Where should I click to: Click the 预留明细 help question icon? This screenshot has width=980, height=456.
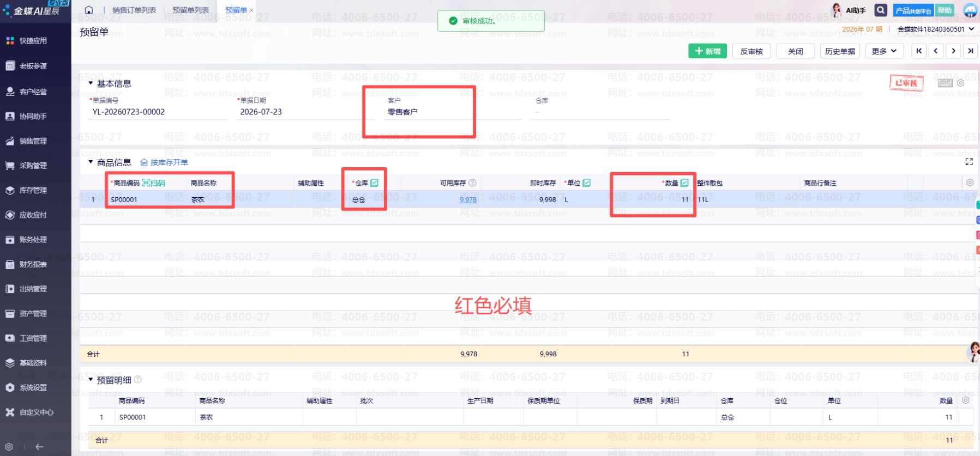coord(138,380)
